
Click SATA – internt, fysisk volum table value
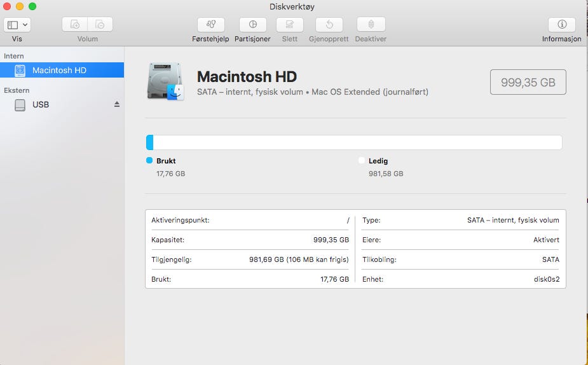click(513, 220)
